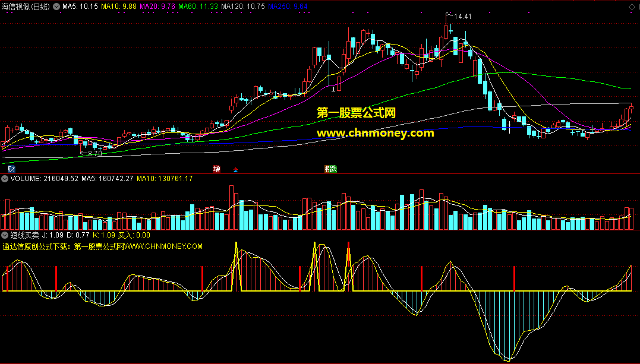The height and width of the screenshot is (364, 640).
Task: Click the VOLUME: 216049.52 value
Action: (45, 179)
